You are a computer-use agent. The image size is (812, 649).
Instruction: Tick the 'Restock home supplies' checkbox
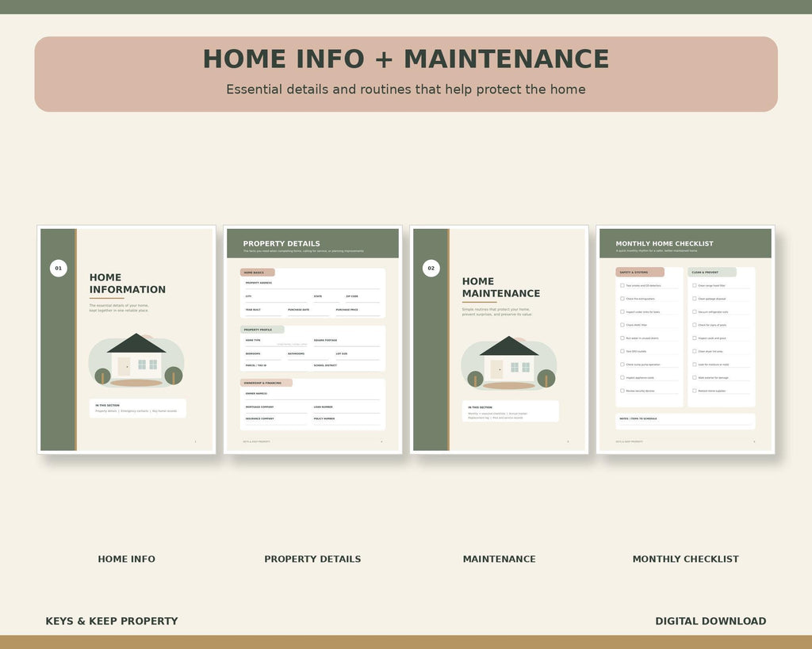[x=695, y=391]
